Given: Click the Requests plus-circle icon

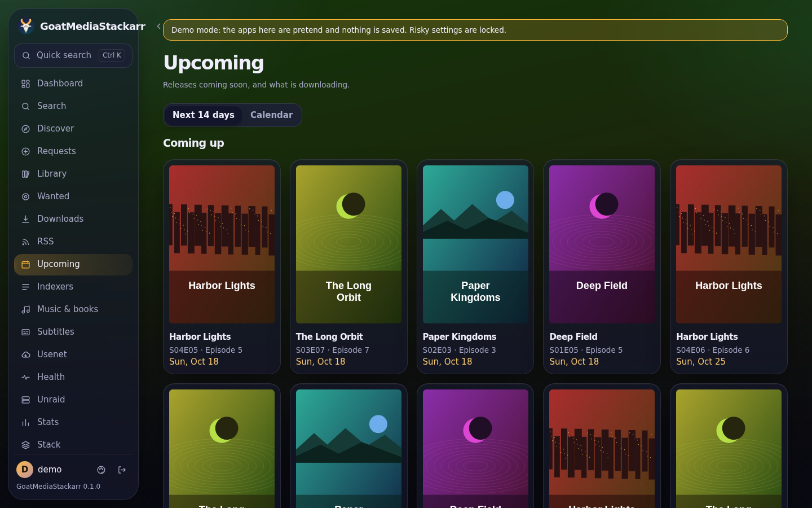Looking at the screenshot, I should coord(25,151).
